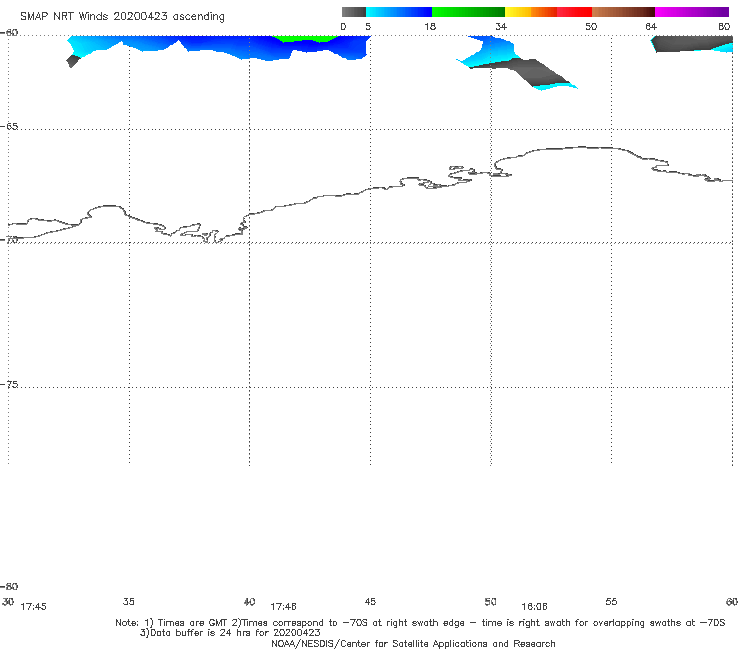Viewport: 740px width, 650px height.
Task: Click the latitude label -80
Action: click(x=9, y=587)
